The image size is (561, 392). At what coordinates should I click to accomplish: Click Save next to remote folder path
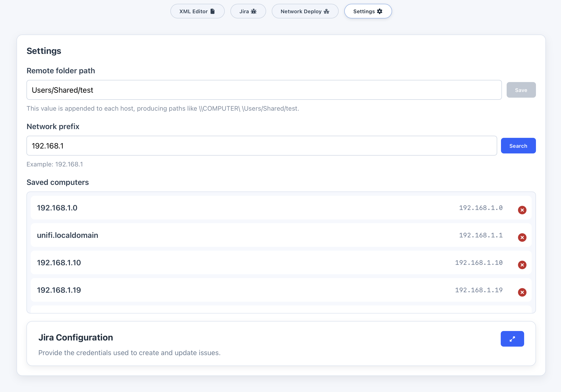[521, 90]
